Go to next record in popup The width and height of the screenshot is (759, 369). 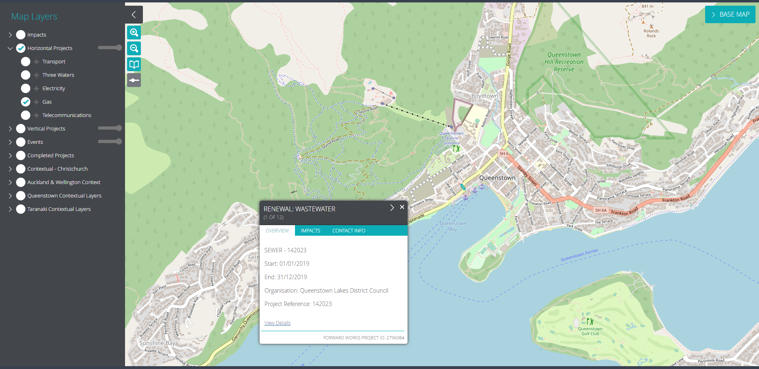point(392,208)
